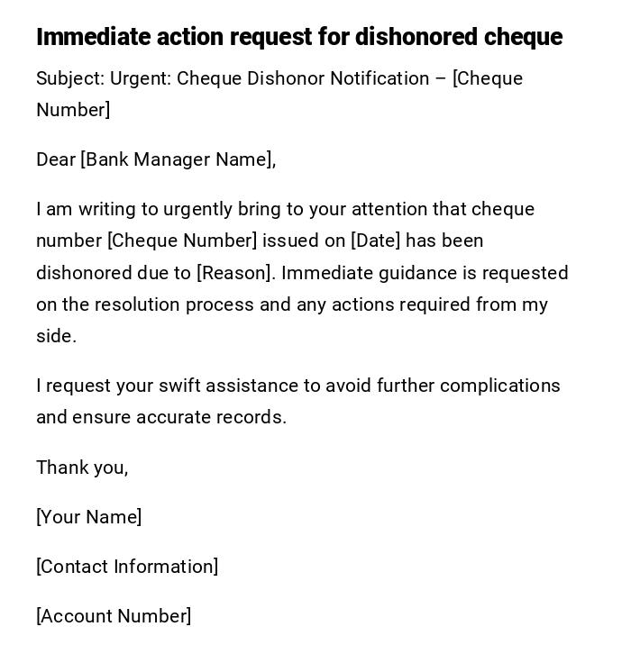Select the [Account Number] placeholder

tap(114, 616)
